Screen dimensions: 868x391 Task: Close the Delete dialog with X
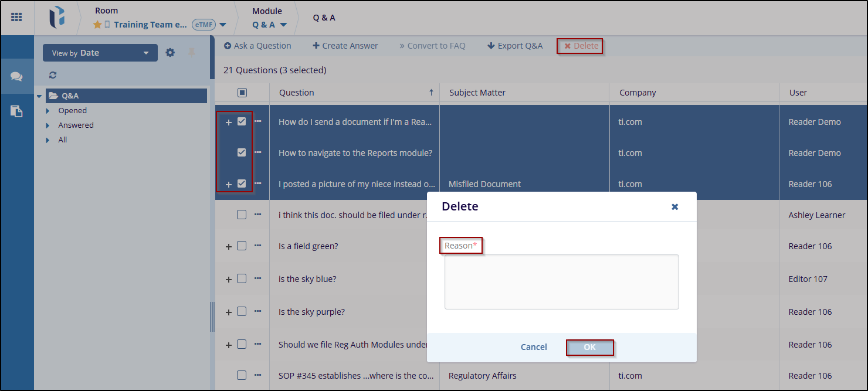(x=674, y=207)
